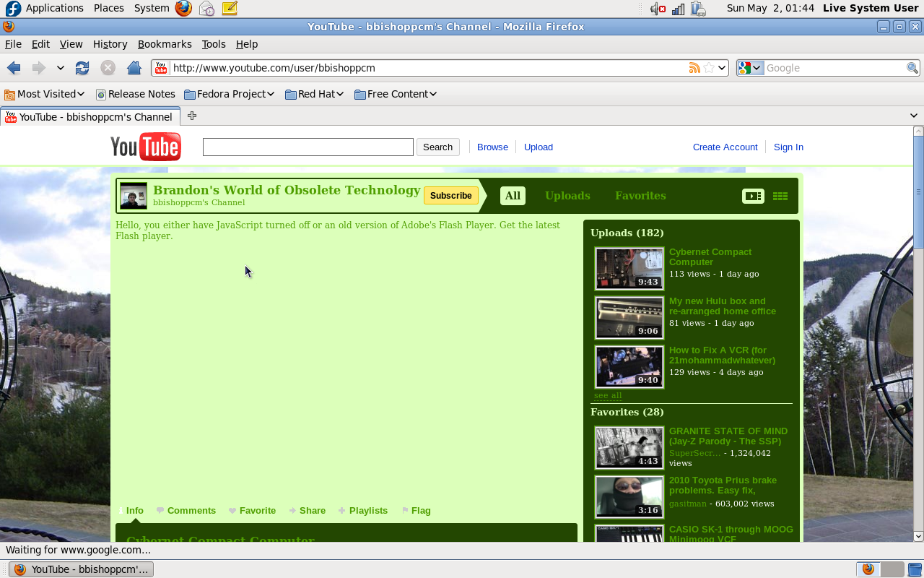Screen dimensions: 924x578
Task: Click the channel owner's avatar picture
Action: 134,196
